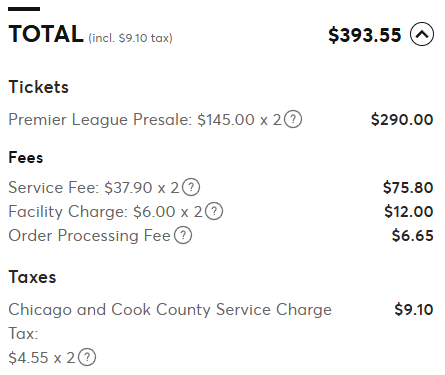Click Chicago and Cook County Service Charge text
445x375 pixels.
point(170,310)
